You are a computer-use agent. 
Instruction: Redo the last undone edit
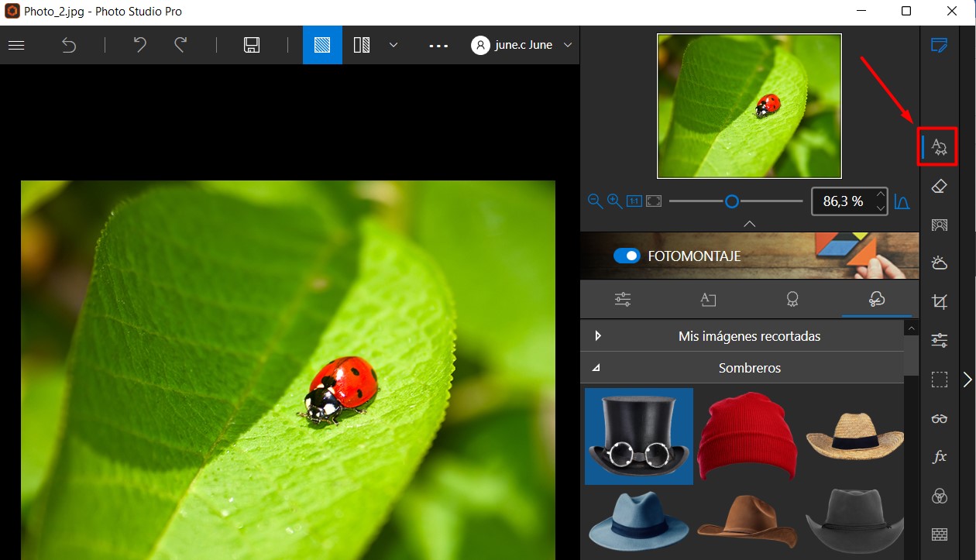point(180,45)
